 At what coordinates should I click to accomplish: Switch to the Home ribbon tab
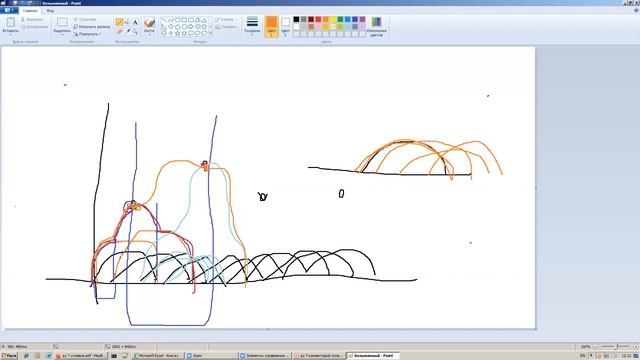[x=30, y=11]
